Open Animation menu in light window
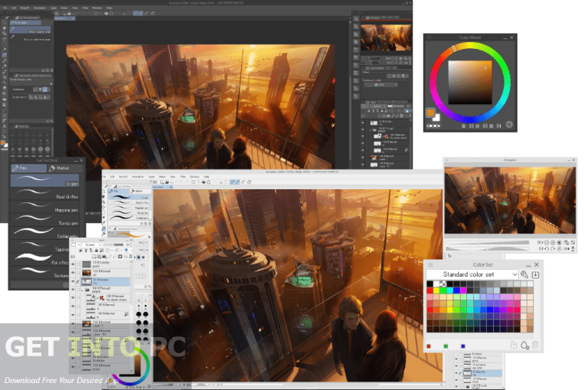The height and width of the screenshot is (390, 588). coord(138,176)
